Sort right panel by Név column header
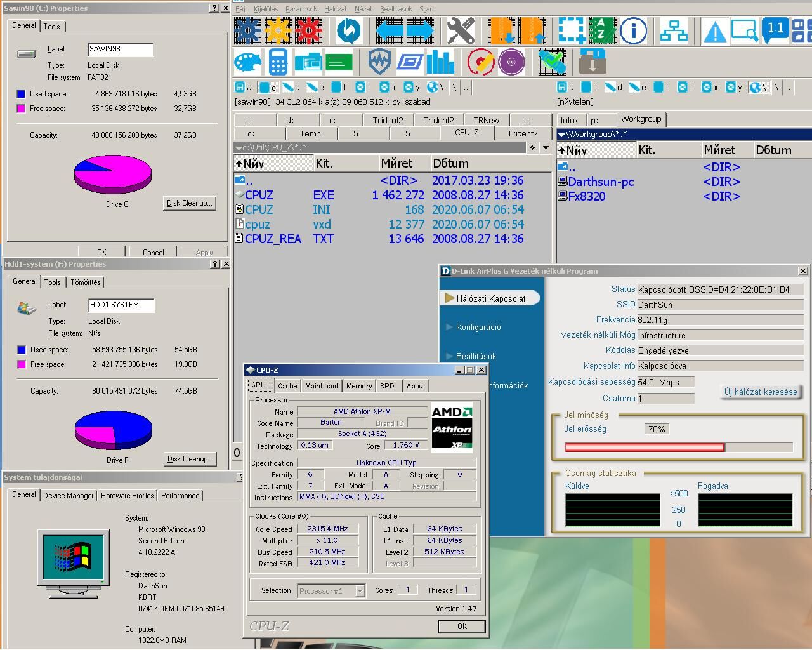 tap(596, 150)
